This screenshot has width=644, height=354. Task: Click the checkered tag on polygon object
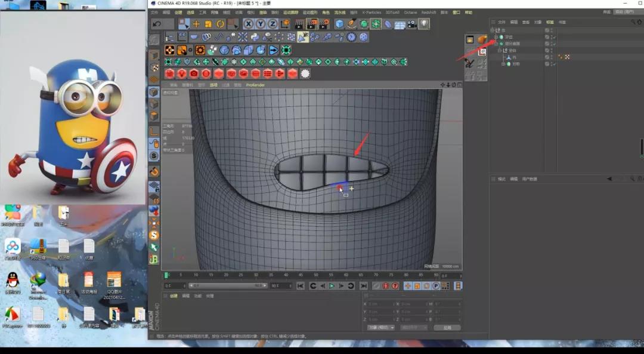(567, 57)
